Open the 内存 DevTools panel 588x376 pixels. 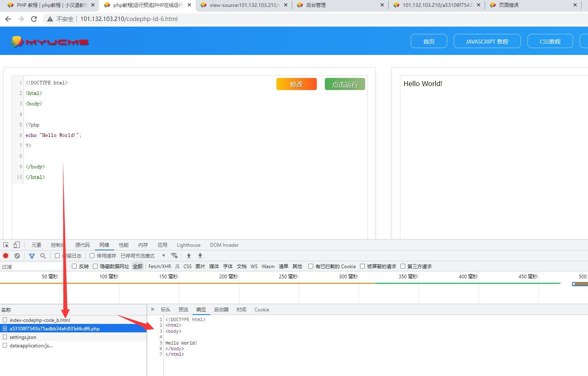point(143,245)
